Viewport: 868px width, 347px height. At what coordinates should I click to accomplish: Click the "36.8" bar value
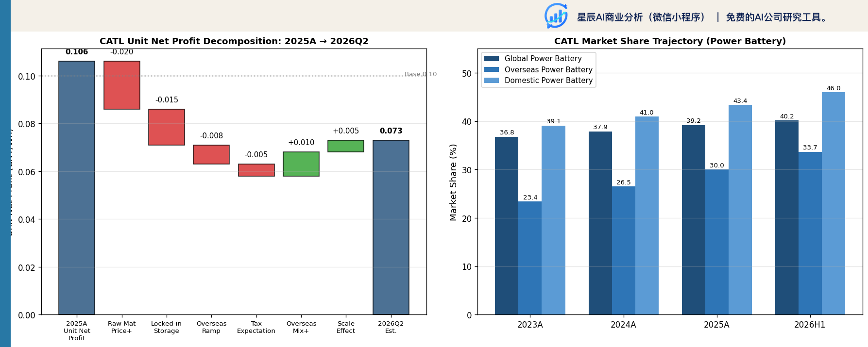click(507, 132)
